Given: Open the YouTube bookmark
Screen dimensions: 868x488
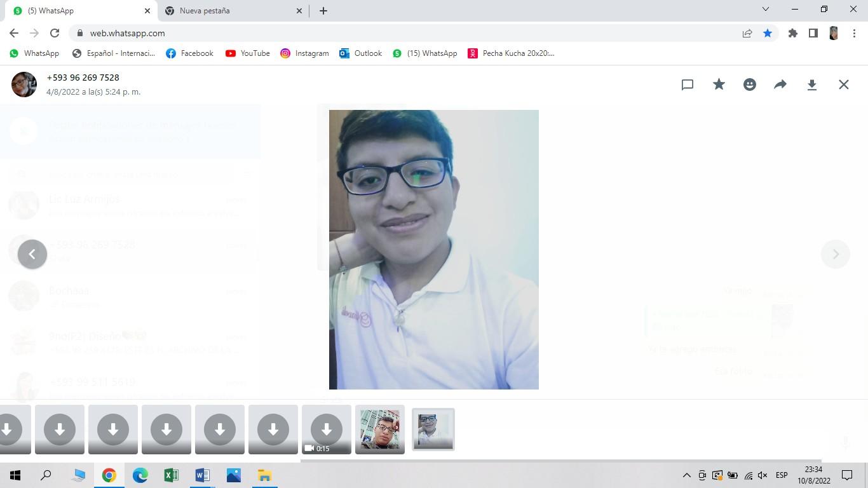Looking at the screenshot, I should tap(248, 53).
